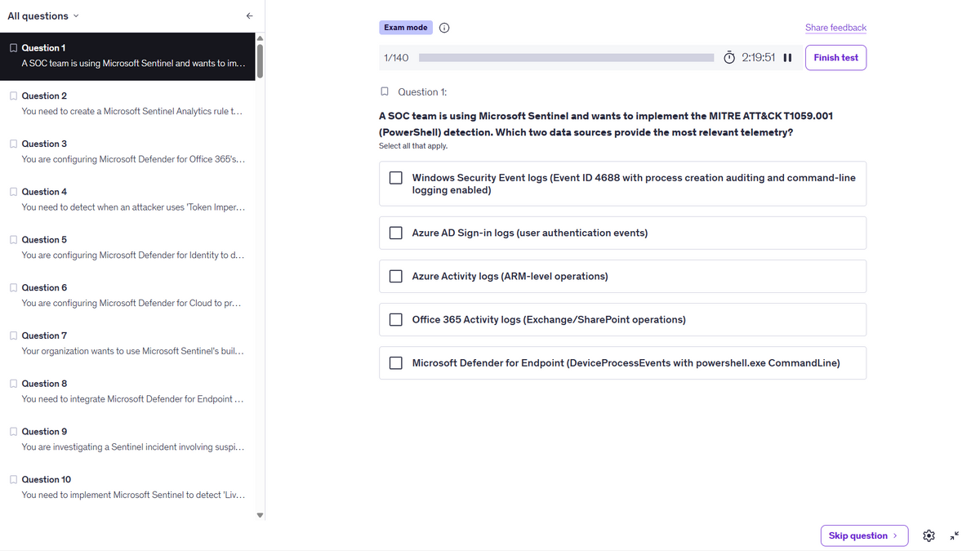Toggle bookmark icon for Question 2 in sidebar
The width and height of the screenshot is (980, 551).
point(13,96)
